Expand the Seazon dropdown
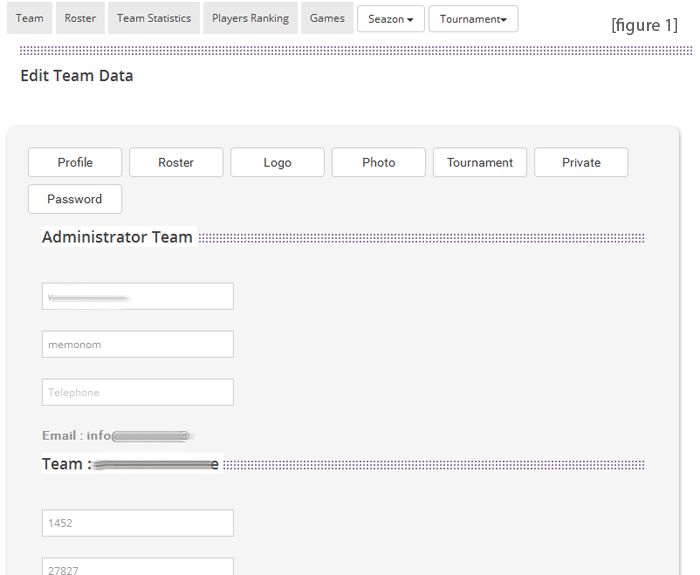The image size is (700, 575). (391, 19)
